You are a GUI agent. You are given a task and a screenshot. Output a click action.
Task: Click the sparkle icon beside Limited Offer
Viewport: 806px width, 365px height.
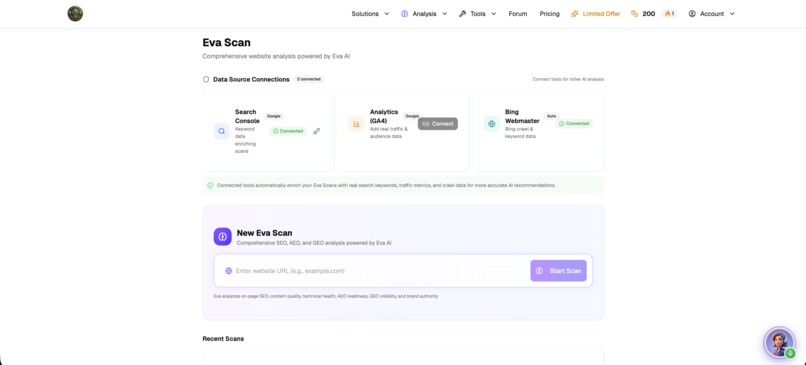click(575, 14)
